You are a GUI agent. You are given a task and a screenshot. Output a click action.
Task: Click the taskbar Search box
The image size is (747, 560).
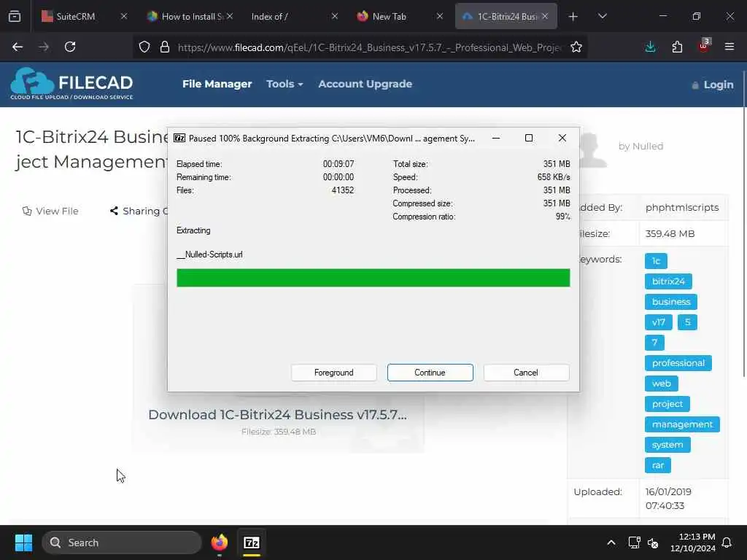tap(122, 542)
